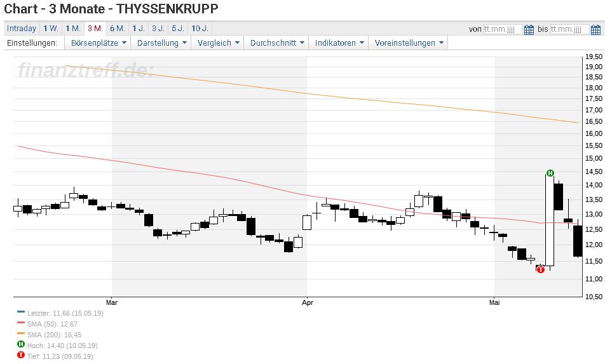The image size is (605, 364).
Task: Select the 10 J. time range tab
Action: coord(200,29)
